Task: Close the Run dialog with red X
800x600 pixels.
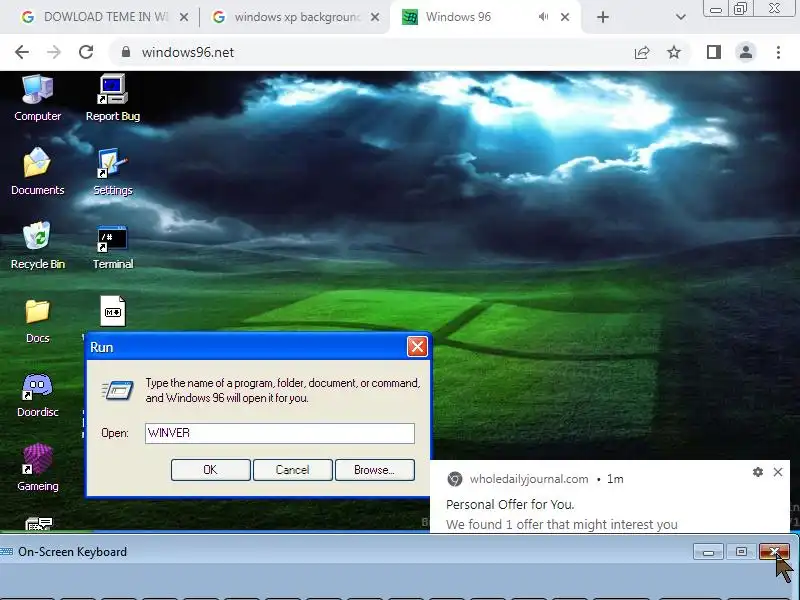Action: 417,347
